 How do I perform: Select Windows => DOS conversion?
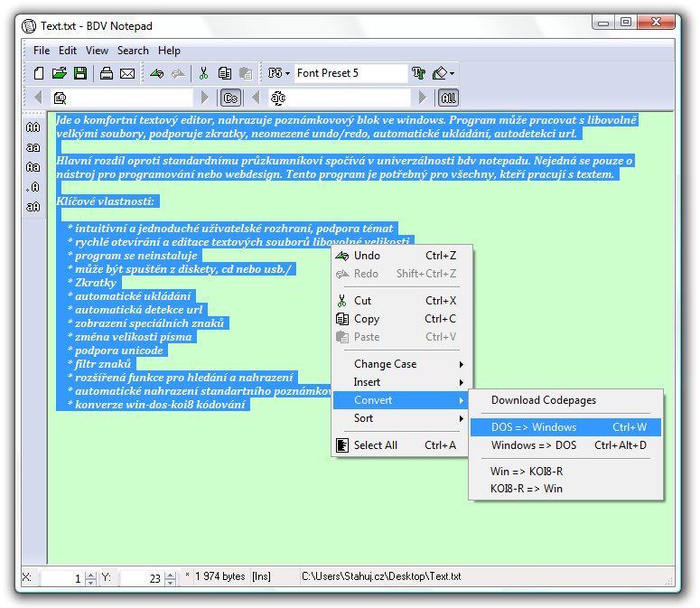565,445
